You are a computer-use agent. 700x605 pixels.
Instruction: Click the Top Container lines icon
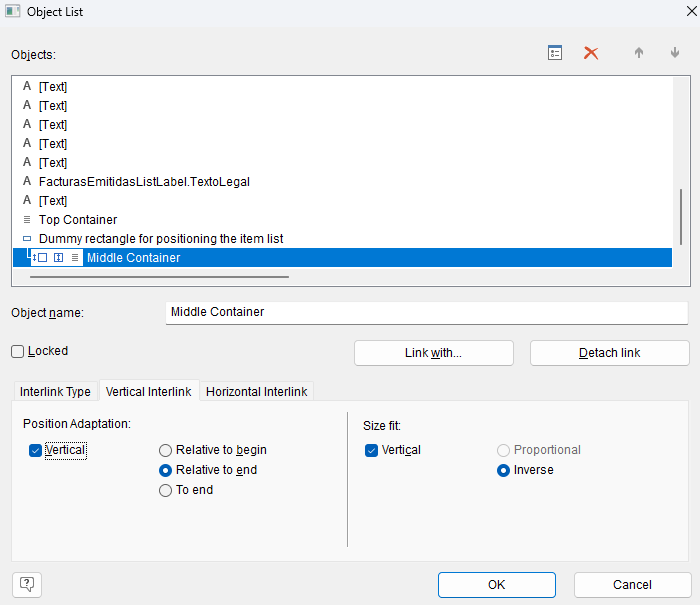tap(27, 220)
